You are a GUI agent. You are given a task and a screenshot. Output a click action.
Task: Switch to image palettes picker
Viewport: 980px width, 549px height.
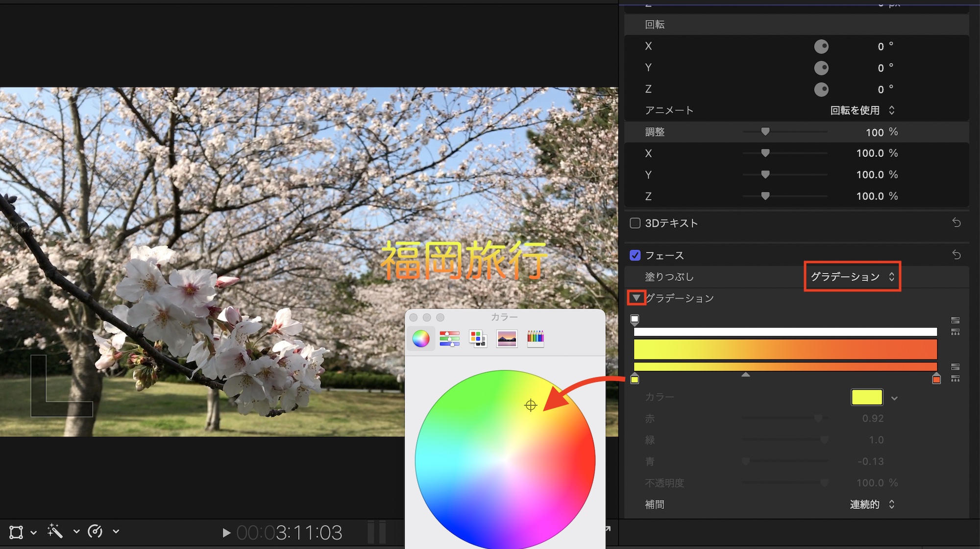click(507, 338)
